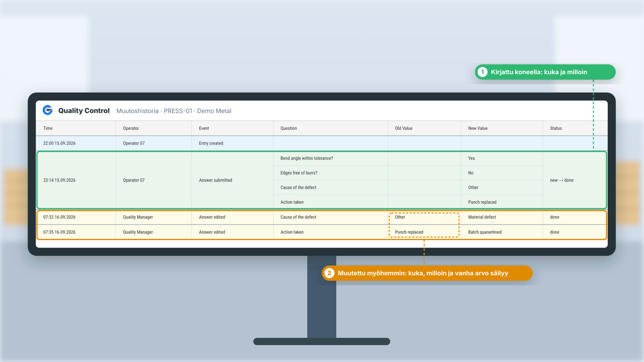
Task: Click the 'Edges free of burrs?' question cell
Action: pyautogui.click(x=331, y=173)
